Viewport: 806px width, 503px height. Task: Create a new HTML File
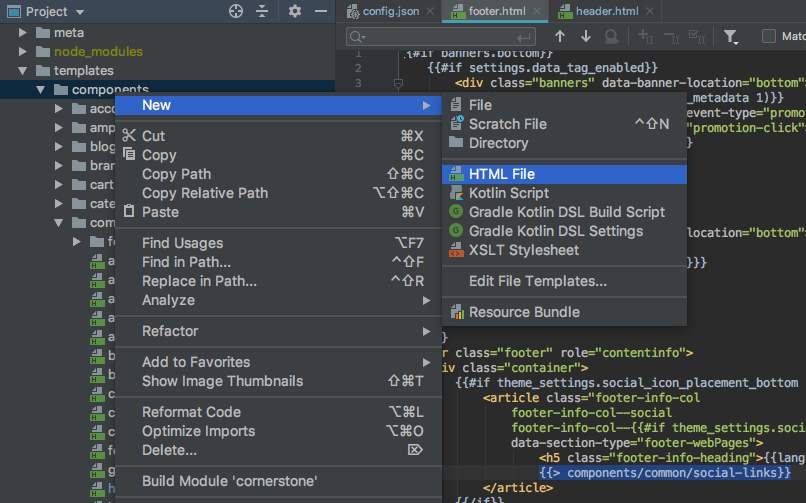click(564, 174)
